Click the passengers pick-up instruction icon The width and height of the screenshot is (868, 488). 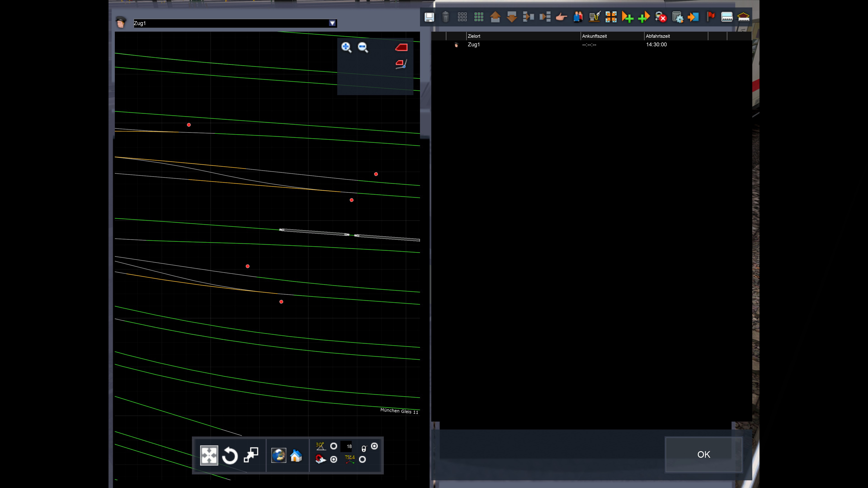click(578, 17)
